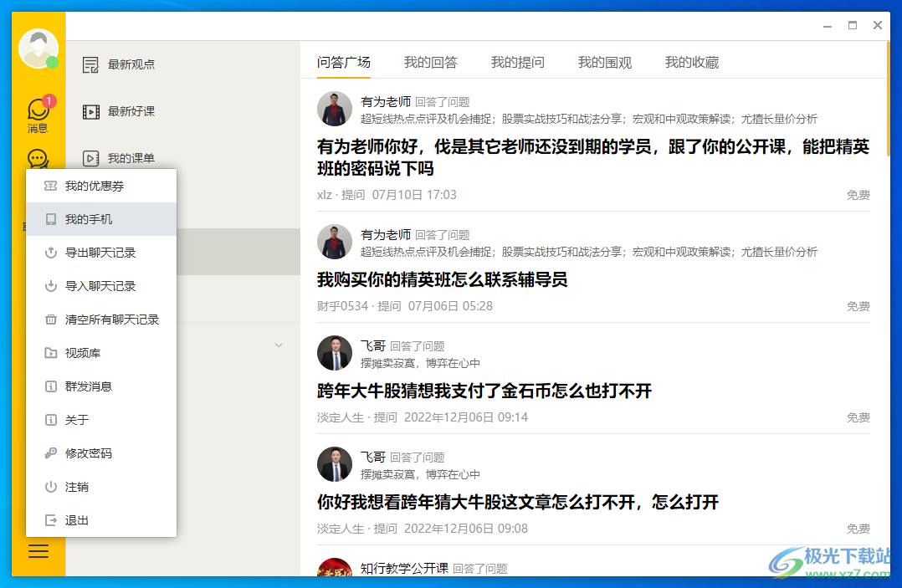Switch to the 我的提问 tab
Viewport: 902px width, 588px height.
pos(518,62)
